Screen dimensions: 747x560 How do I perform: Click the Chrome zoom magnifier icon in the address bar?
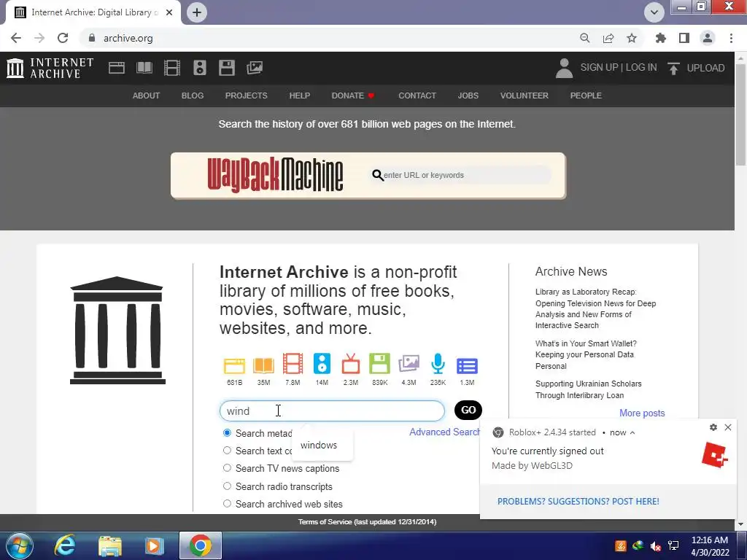pos(585,38)
